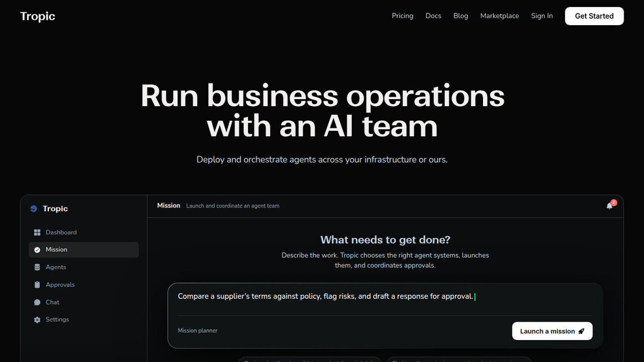The width and height of the screenshot is (644, 362).
Task: Click the Settings gear icon
Action: [37, 320]
